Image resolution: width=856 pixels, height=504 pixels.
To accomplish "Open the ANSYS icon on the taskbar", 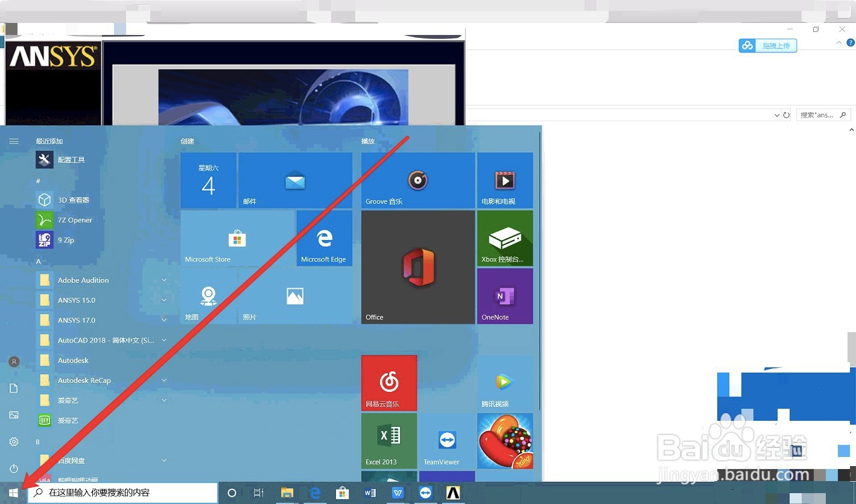I will (453, 493).
